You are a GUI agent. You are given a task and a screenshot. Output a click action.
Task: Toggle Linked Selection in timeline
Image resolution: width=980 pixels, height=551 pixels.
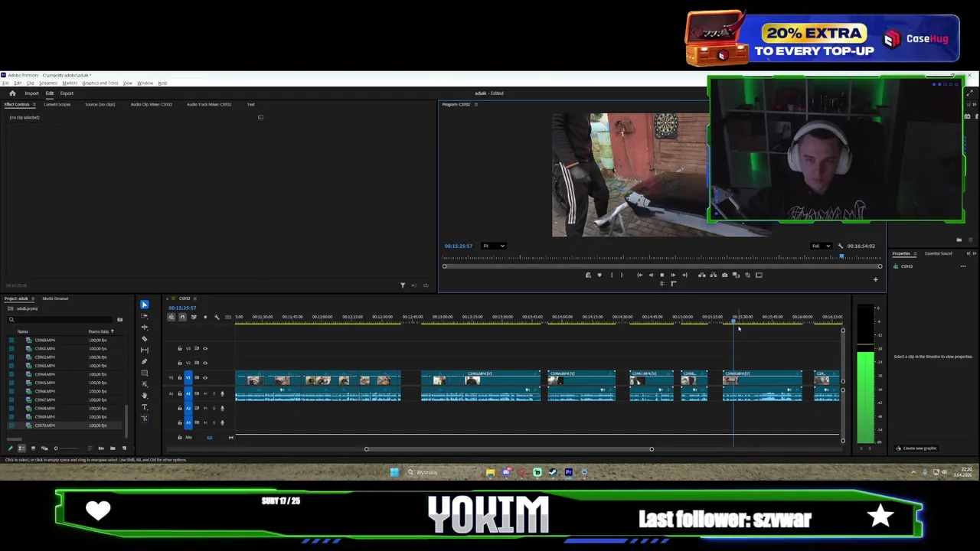click(194, 317)
